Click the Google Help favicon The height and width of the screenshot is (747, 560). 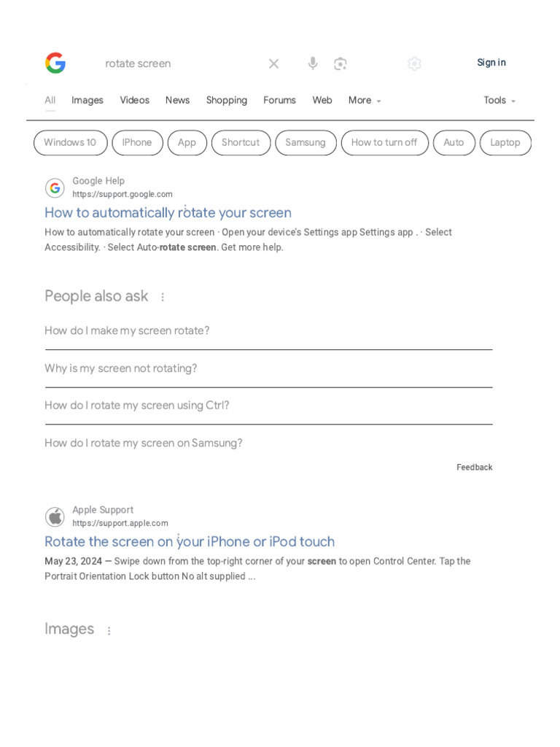[x=55, y=187]
